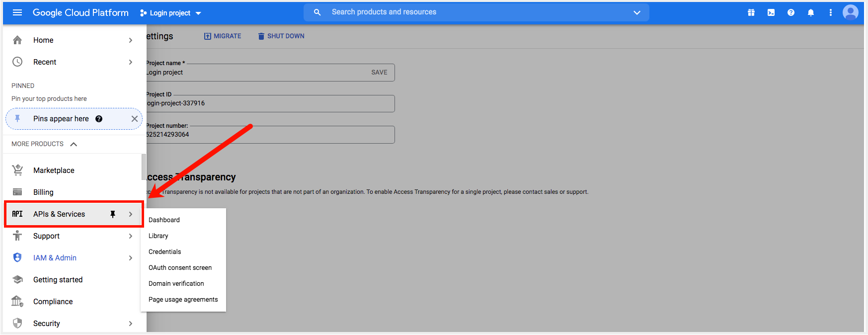Collapse the More Products section
Viewport: 868px width, 335px height.
[74, 144]
